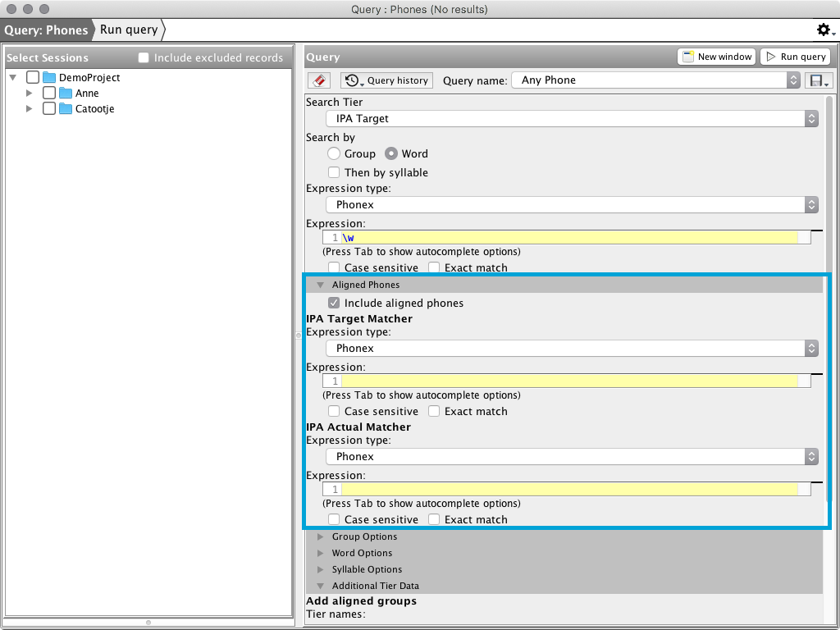Tick the Then by syllable checkbox

tap(334, 173)
